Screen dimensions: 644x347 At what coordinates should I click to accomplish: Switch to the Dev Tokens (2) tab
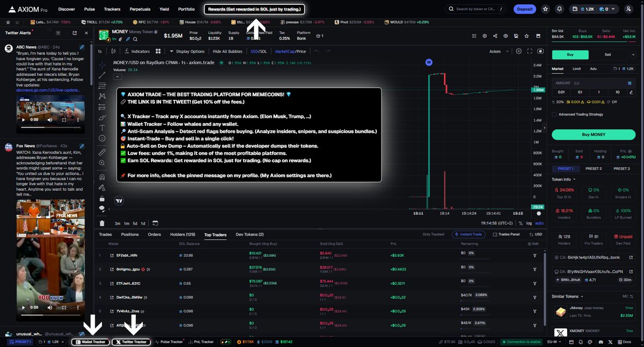coord(250,235)
